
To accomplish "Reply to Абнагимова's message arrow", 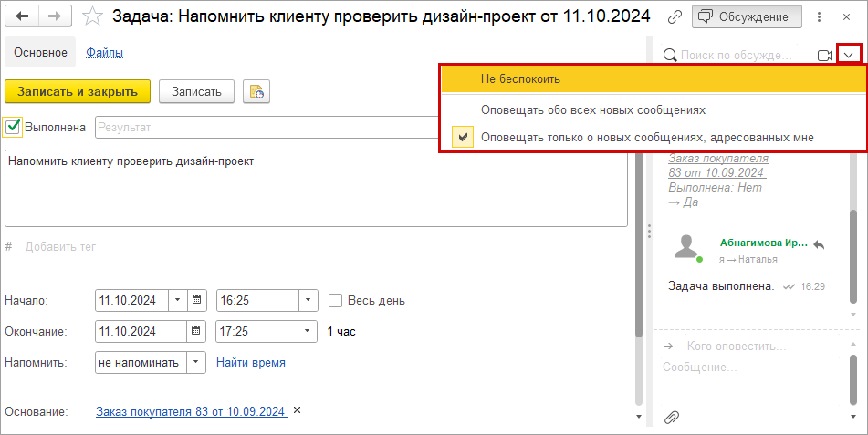I will tap(819, 244).
